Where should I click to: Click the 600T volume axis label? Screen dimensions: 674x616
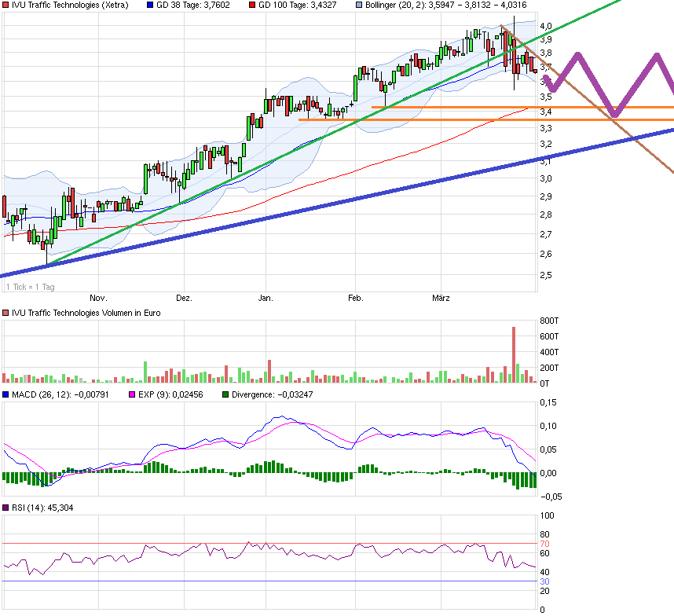(x=549, y=336)
